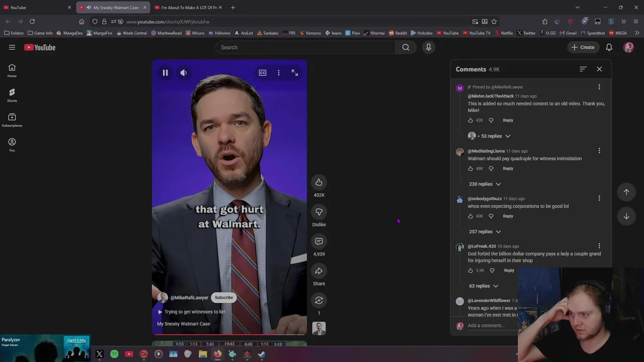Open a new browser tab
Screen dimensions: 644x362
tap(233, 8)
